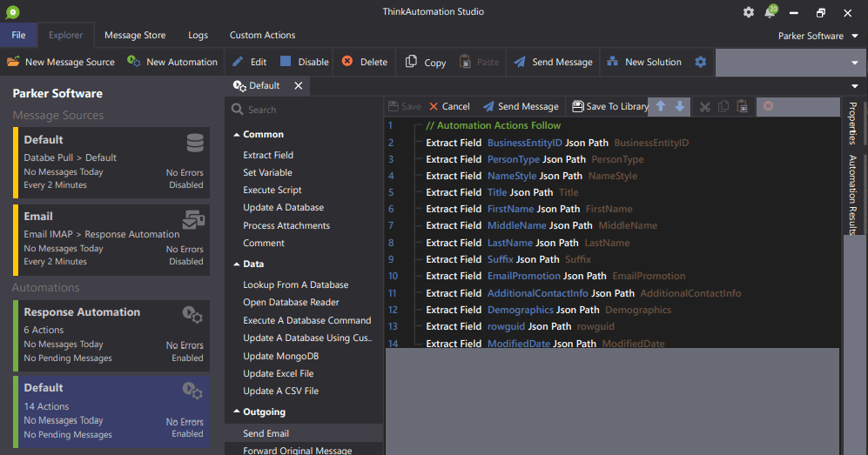Open solution settings blue gear icon
Viewport: 868px width, 455px height.
(x=700, y=62)
